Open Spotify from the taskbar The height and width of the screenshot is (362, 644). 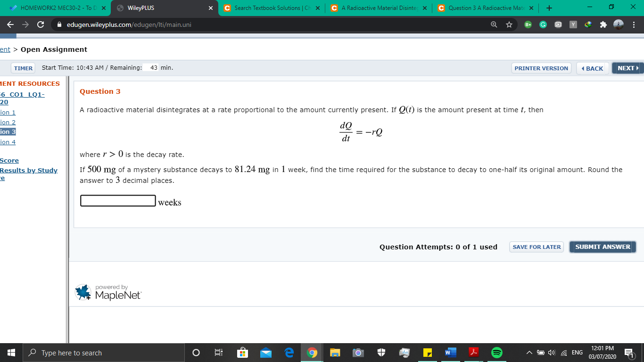(497, 352)
